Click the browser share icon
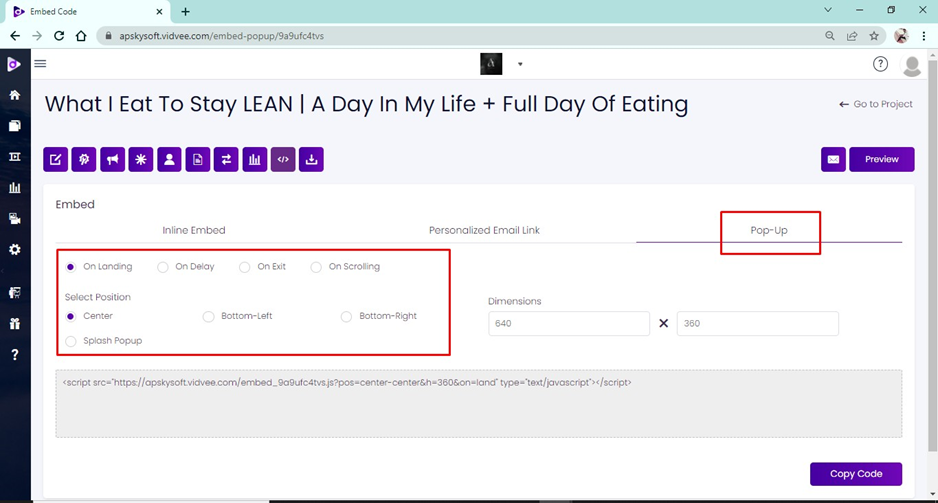Image resolution: width=938 pixels, height=503 pixels. coord(852,36)
